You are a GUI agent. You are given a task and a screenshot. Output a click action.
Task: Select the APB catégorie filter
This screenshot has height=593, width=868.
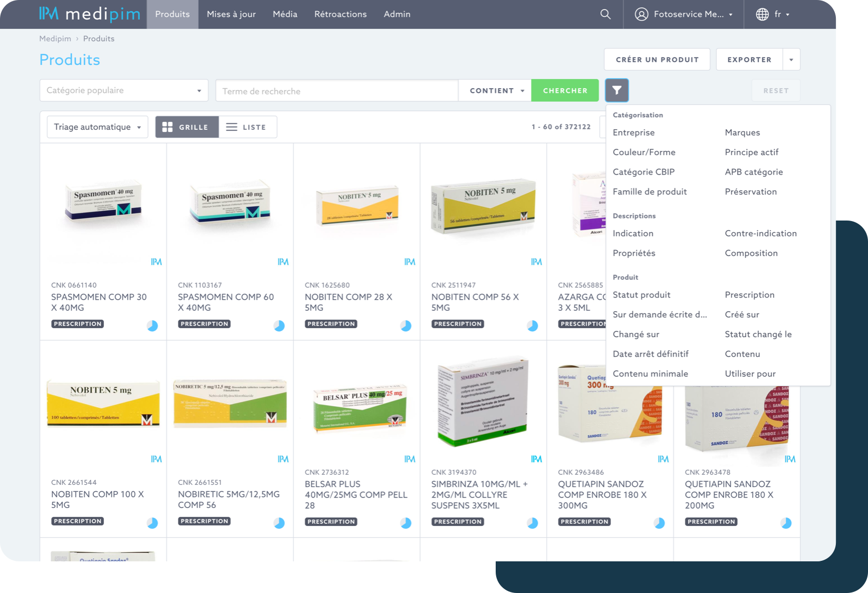pos(754,172)
